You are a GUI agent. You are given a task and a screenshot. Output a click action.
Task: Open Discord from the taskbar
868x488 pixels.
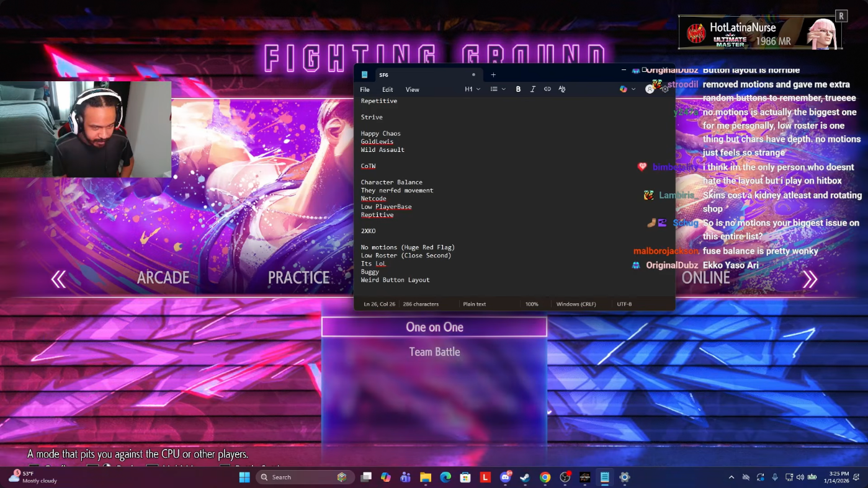(505, 477)
